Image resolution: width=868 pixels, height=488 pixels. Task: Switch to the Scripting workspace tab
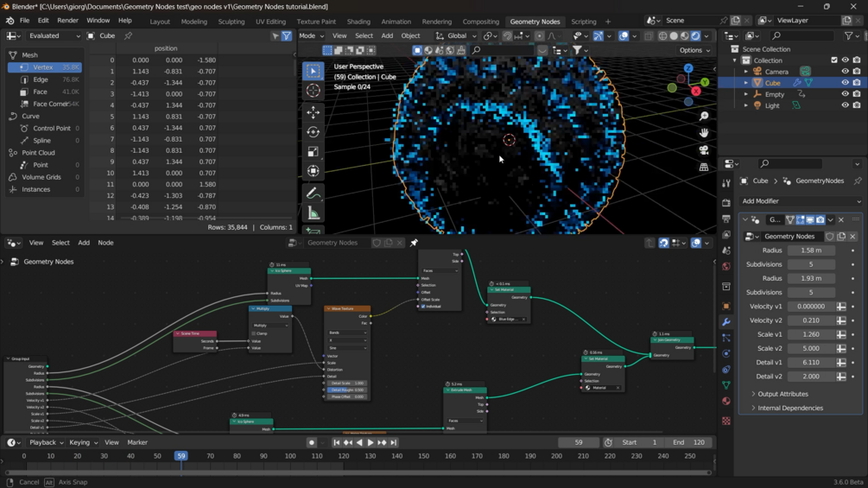coord(584,22)
